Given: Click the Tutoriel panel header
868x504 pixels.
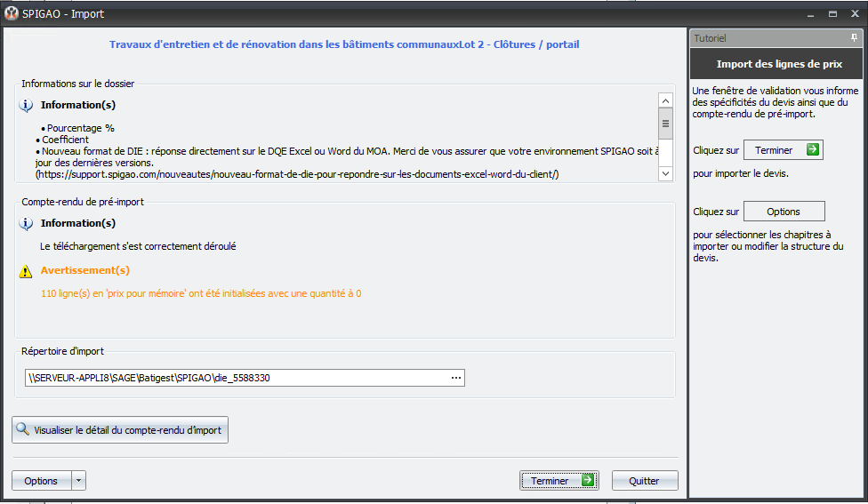Looking at the screenshot, I should click(770, 38).
